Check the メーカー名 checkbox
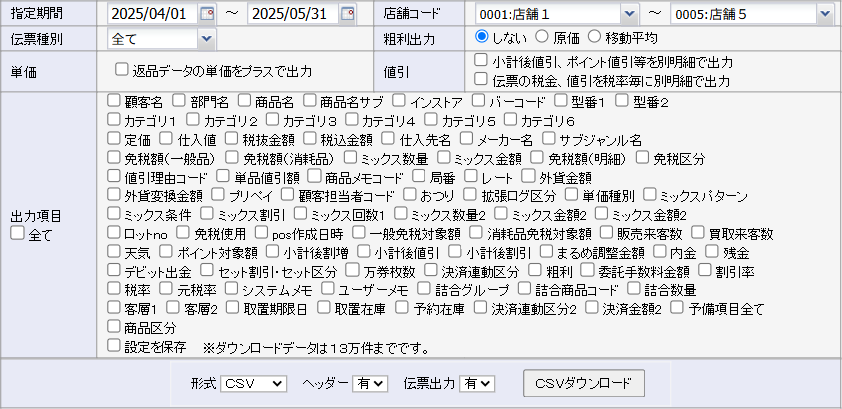842x409 pixels. coord(467,138)
